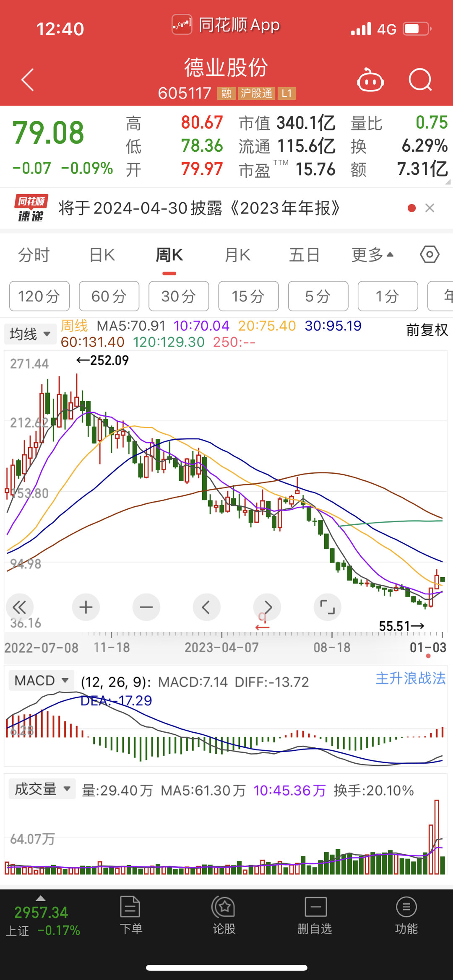Tap the current price 79.08
The height and width of the screenshot is (980, 453).
tap(48, 133)
